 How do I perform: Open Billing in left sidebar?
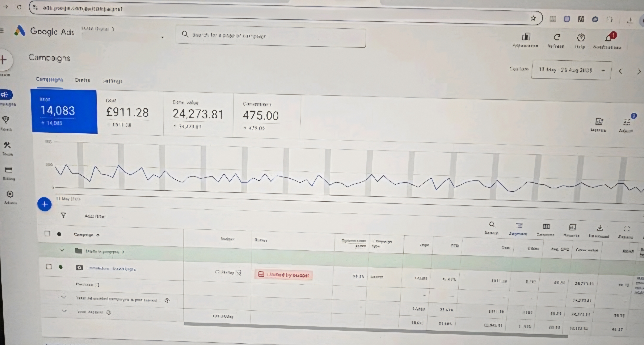point(9,170)
